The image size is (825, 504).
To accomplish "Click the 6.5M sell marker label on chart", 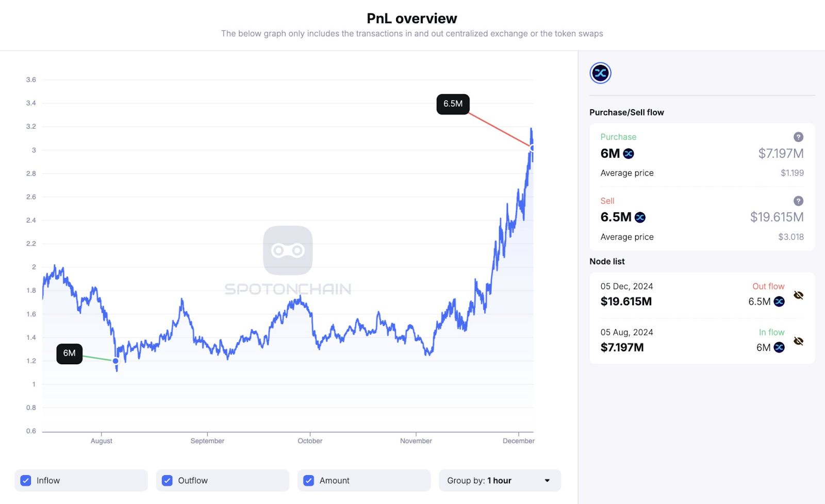I will [453, 104].
